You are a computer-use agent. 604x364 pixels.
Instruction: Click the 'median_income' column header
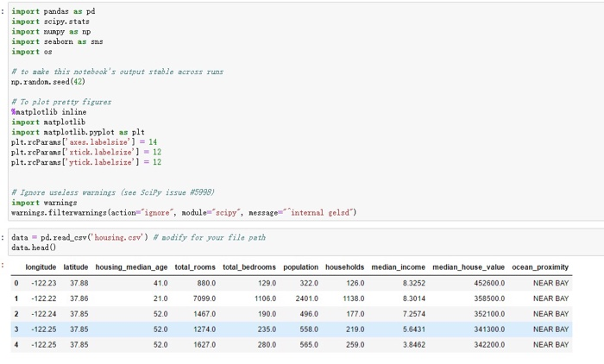(399, 267)
